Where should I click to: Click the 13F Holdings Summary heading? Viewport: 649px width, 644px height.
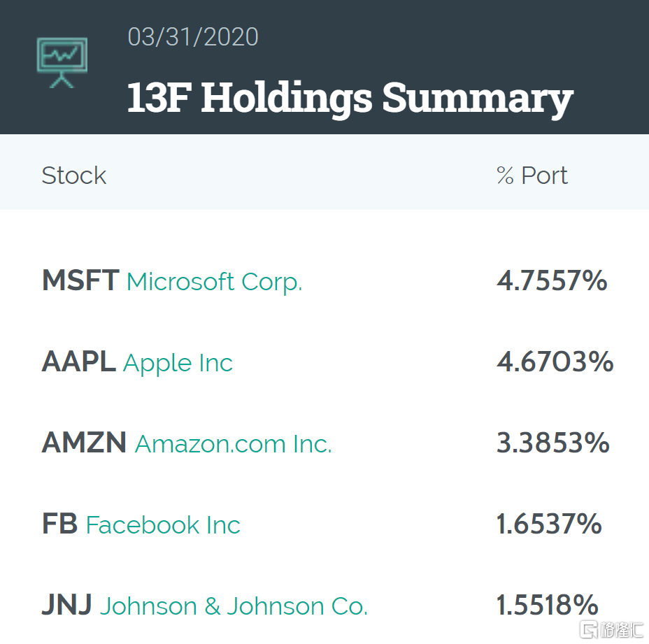click(x=350, y=96)
